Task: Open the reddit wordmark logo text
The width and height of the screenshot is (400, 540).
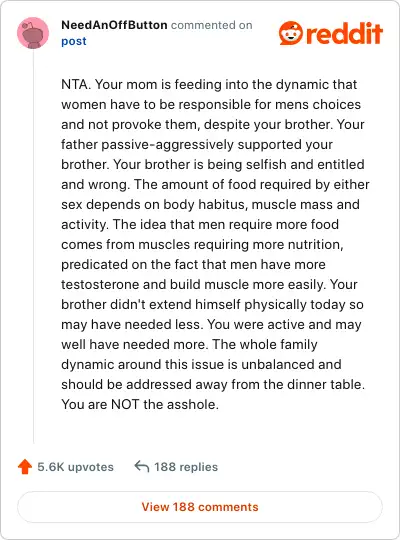Action: [x=345, y=33]
